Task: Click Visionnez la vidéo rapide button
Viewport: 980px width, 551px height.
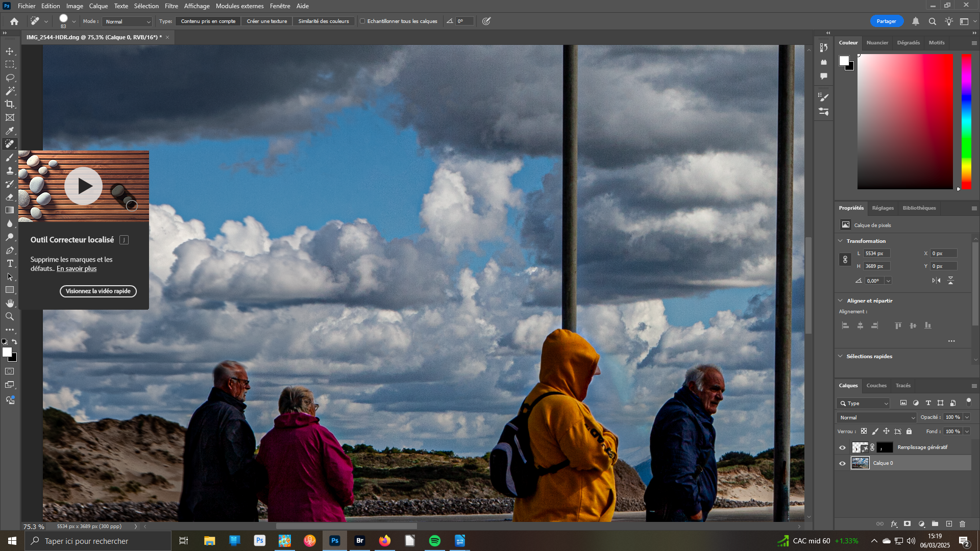Action: (x=98, y=291)
